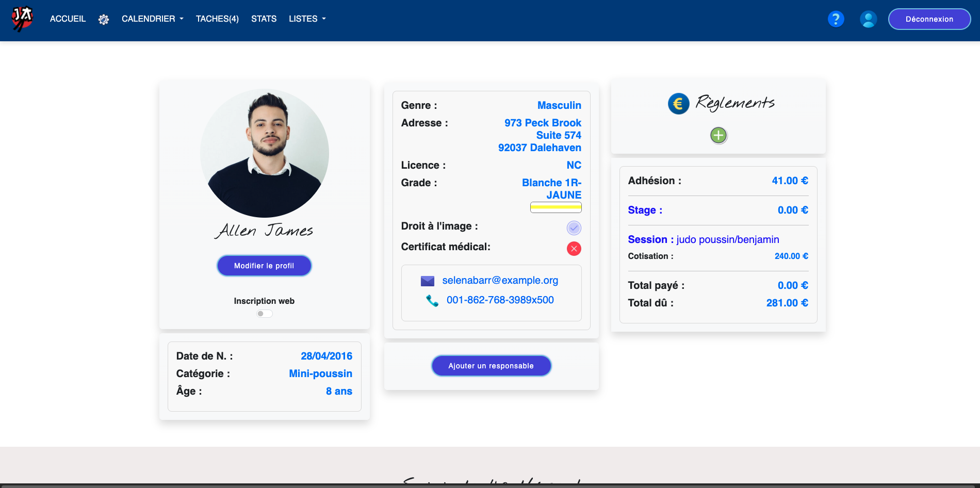Click the Total dû amount 281.00 €
The image size is (980, 488).
[787, 303]
